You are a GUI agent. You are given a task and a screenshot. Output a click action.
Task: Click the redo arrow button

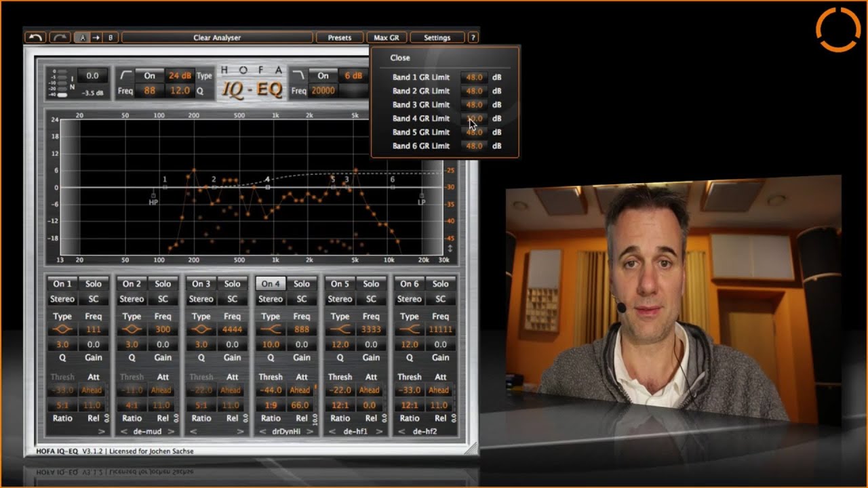pyautogui.click(x=60, y=38)
